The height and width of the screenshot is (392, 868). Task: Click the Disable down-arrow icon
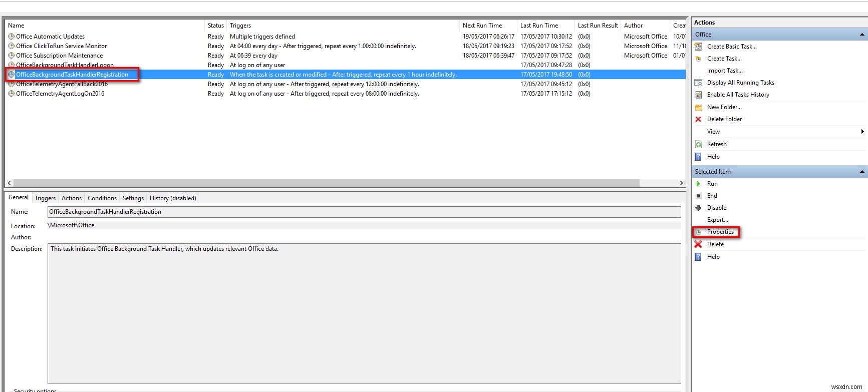698,208
